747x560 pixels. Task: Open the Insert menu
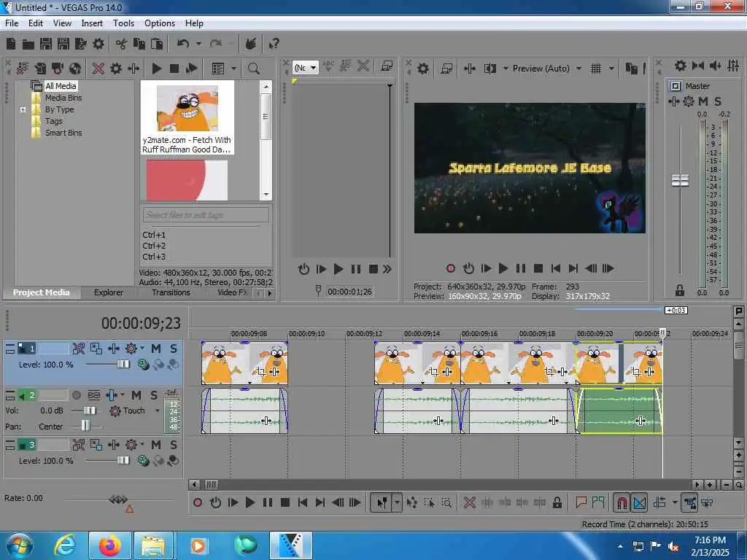click(91, 23)
